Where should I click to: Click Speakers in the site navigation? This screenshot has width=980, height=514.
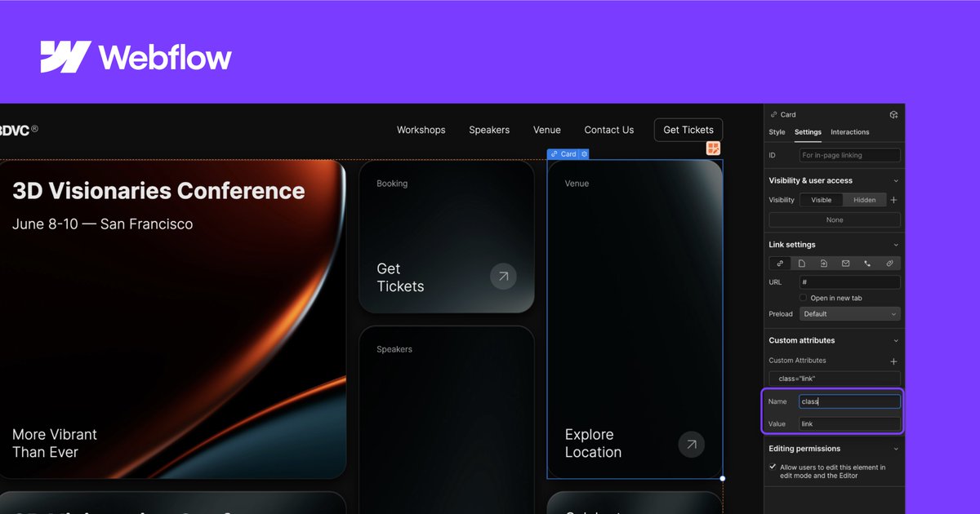pyautogui.click(x=488, y=130)
